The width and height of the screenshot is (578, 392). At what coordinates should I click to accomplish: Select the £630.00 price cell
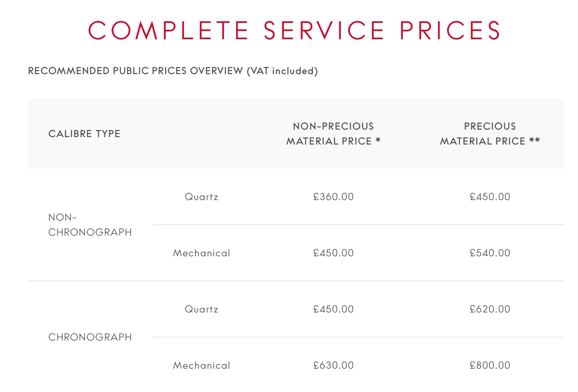coord(333,365)
